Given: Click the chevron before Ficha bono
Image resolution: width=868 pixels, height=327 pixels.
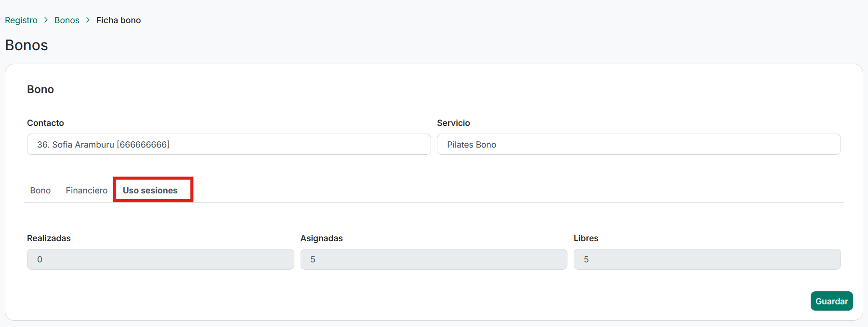Looking at the screenshot, I should pos(88,20).
